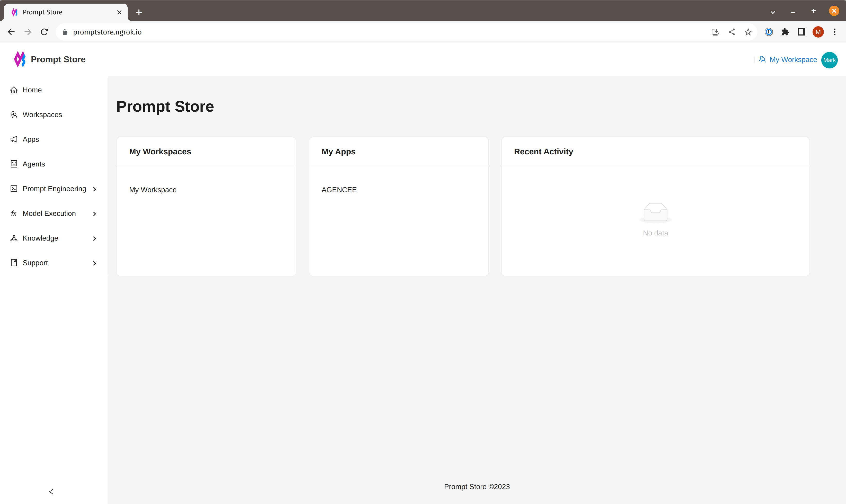
Task: Click the Workspaces people icon
Action: click(14, 115)
